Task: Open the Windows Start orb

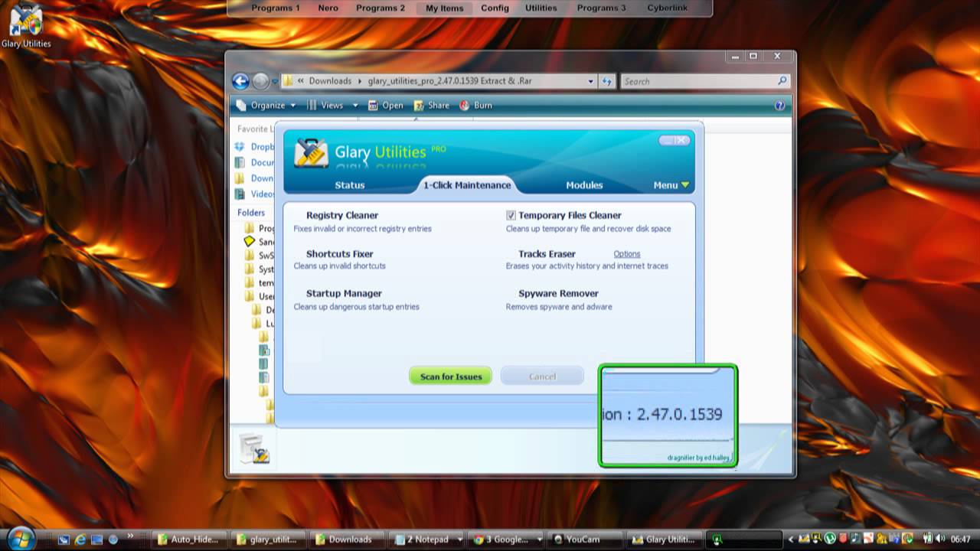Action: click(x=21, y=538)
